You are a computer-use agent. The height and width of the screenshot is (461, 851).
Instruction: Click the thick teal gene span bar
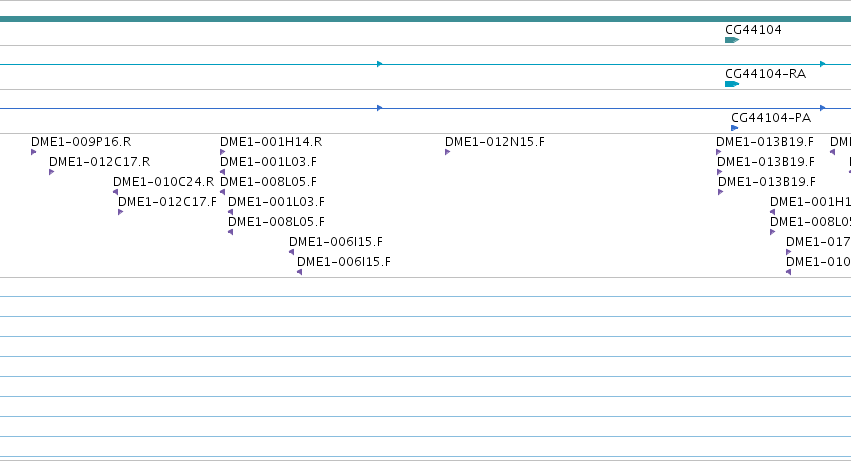[426, 19]
